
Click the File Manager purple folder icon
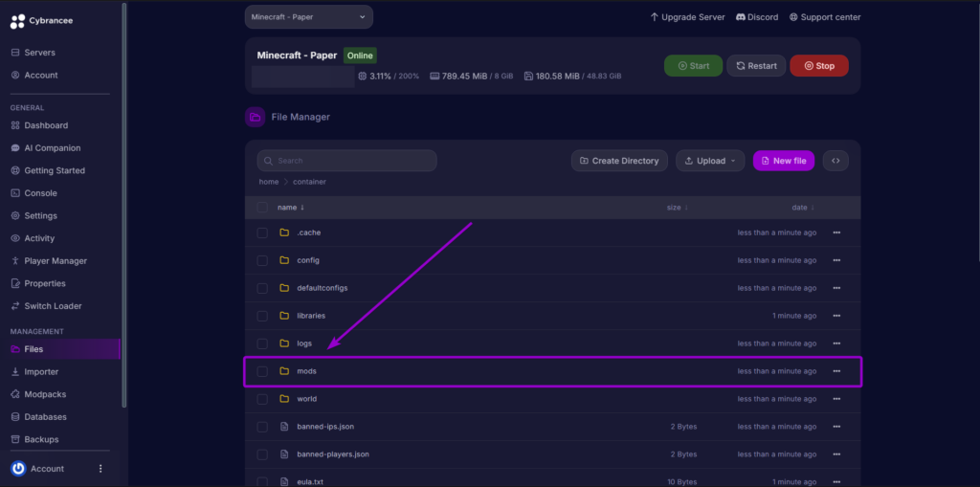255,117
